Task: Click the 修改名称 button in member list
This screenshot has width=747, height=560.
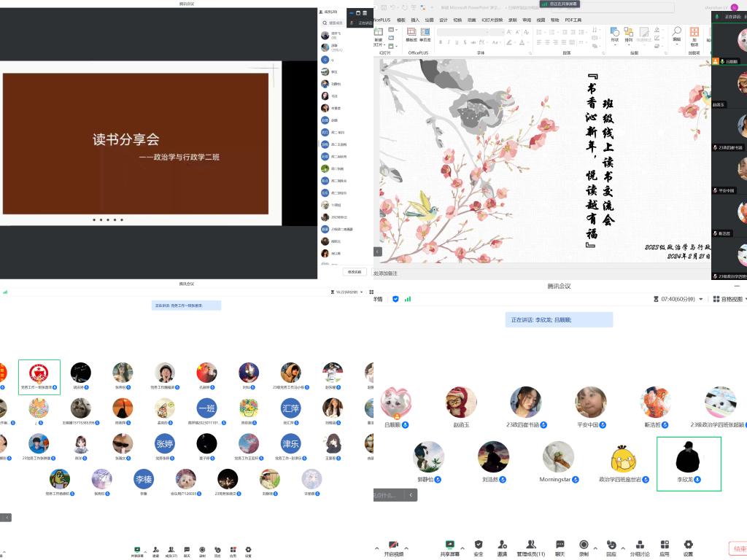Action: [x=355, y=271]
